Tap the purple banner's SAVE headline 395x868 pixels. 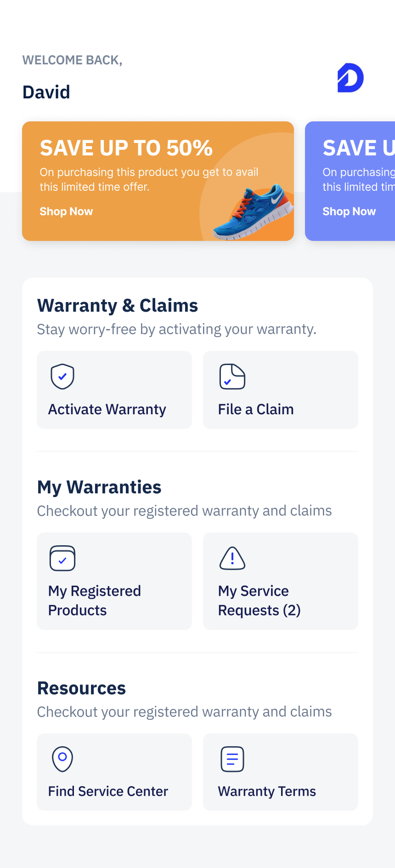coord(358,148)
